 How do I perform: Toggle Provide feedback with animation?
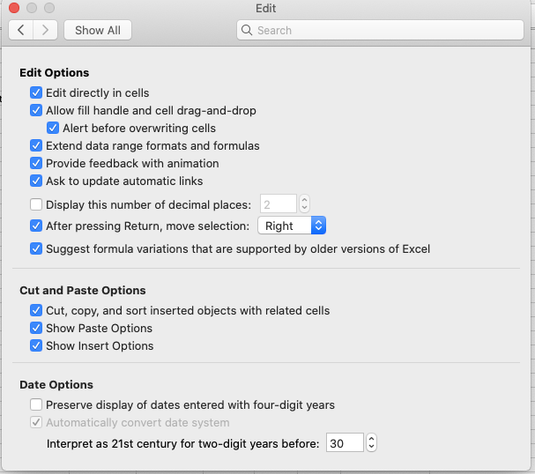tap(36, 163)
